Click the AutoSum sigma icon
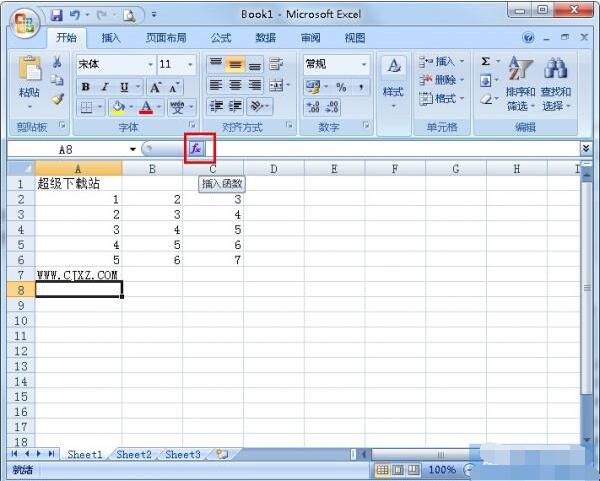Image resolution: width=600 pixels, height=481 pixels. tap(486, 61)
